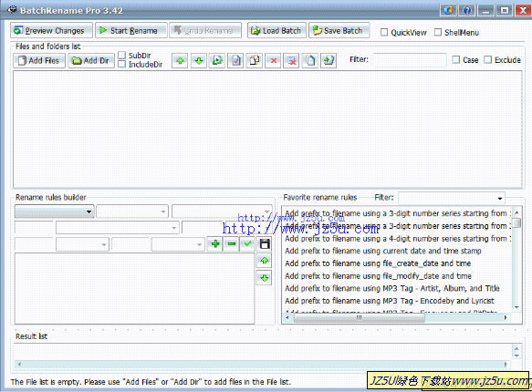Click the Preview Changes button
This screenshot has width=532, height=392.
(51, 30)
